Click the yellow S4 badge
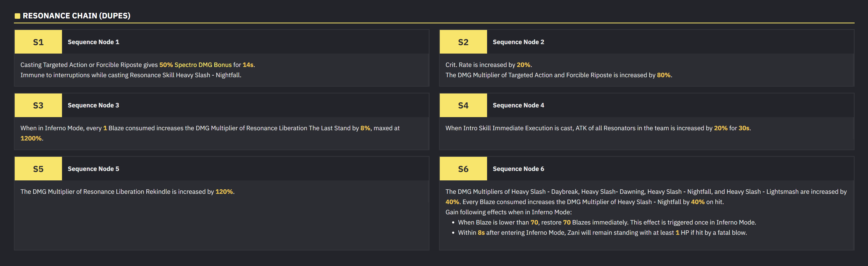 tap(463, 105)
